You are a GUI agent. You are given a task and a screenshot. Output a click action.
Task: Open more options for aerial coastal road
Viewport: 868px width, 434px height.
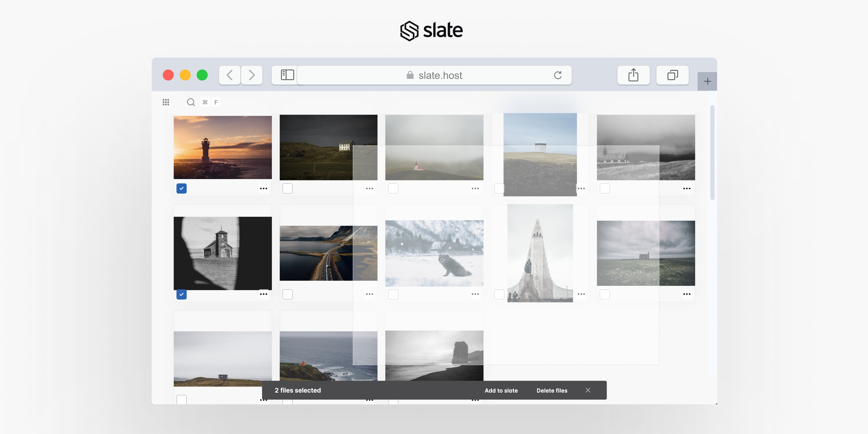[369, 294]
